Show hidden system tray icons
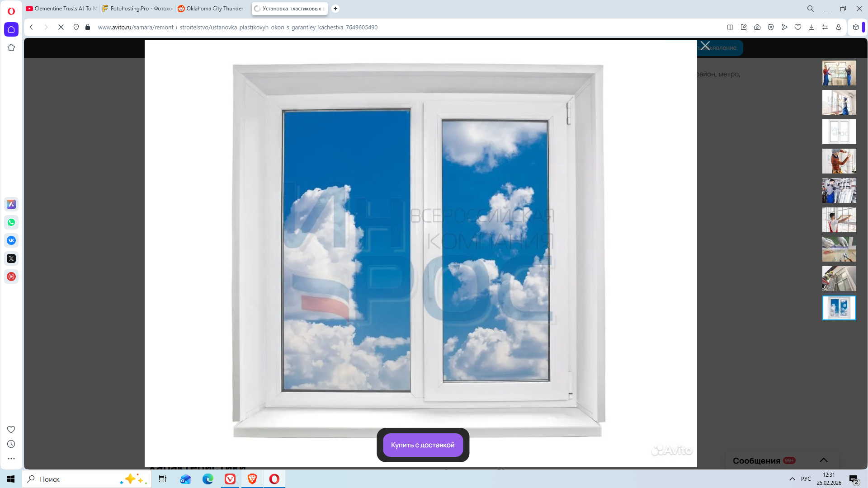 [792, 479]
